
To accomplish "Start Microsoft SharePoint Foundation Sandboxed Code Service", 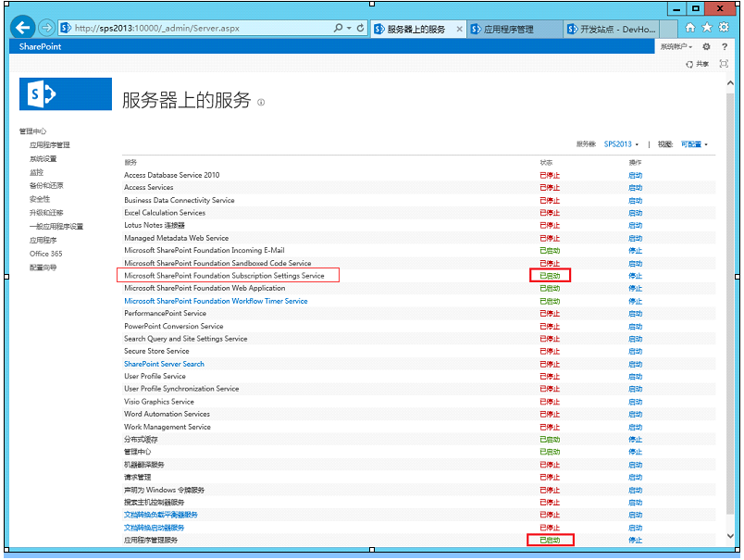I will point(636,264).
